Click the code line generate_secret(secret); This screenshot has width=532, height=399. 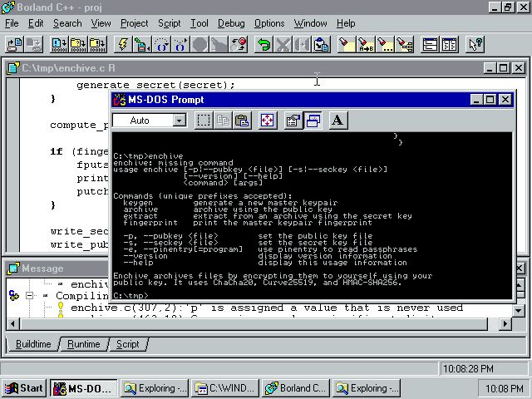155,85
